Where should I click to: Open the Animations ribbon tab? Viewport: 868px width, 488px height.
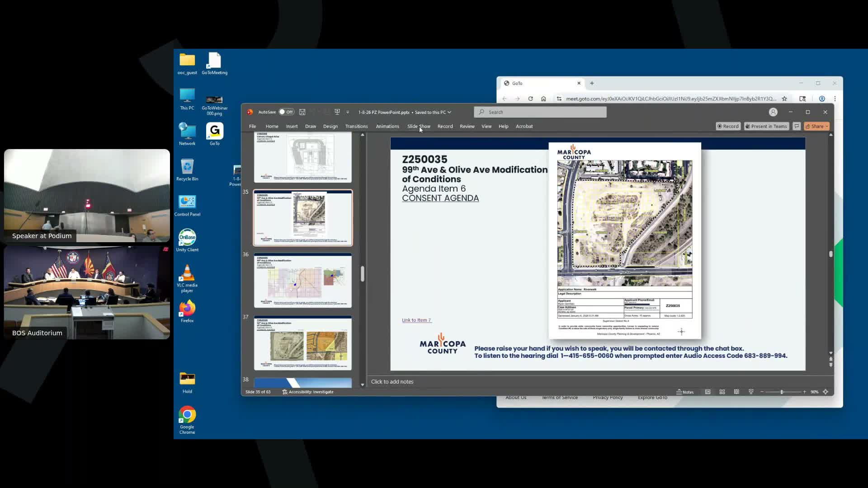click(387, 126)
